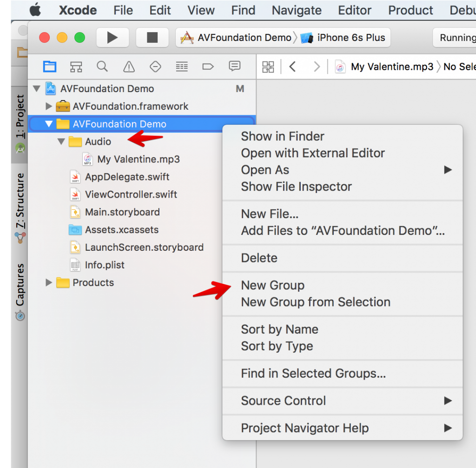The height and width of the screenshot is (468, 476).
Task: Switch to the Symbol navigator icon
Action: (x=76, y=67)
